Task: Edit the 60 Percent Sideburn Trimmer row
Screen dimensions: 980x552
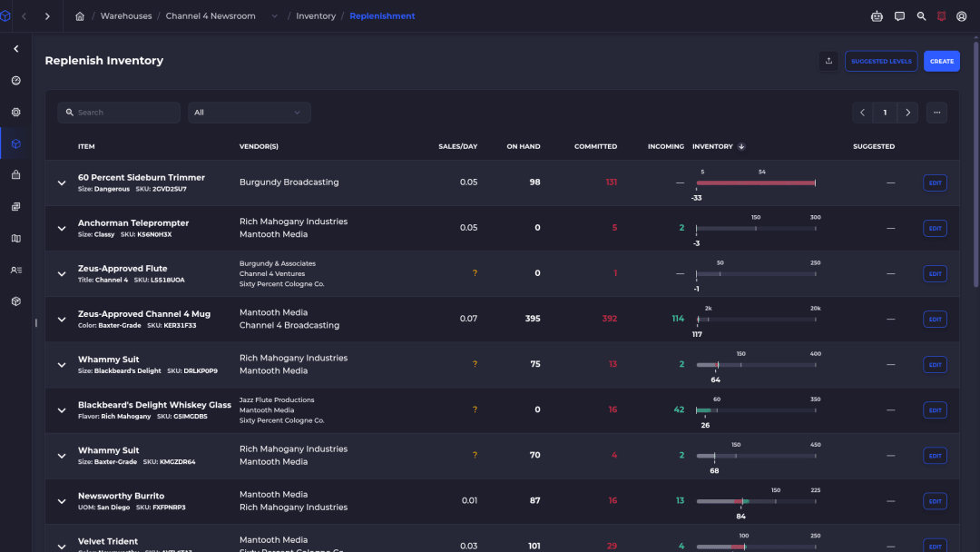Action: [x=935, y=183]
